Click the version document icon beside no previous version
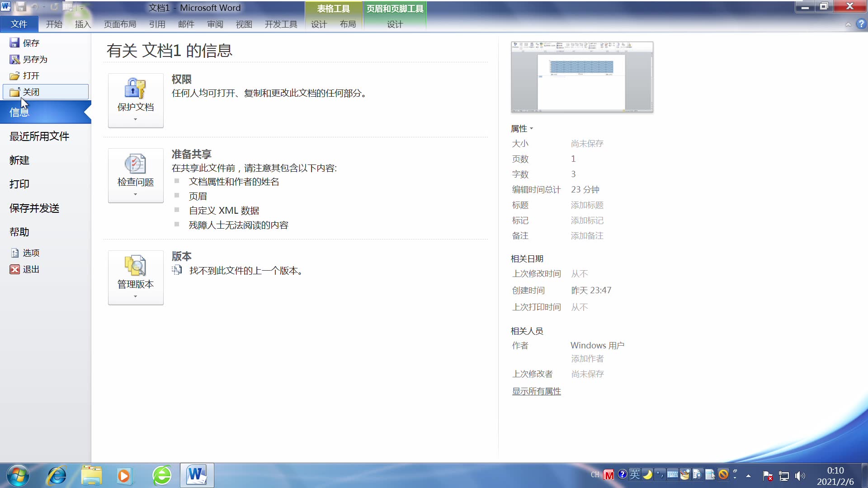 point(177,270)
